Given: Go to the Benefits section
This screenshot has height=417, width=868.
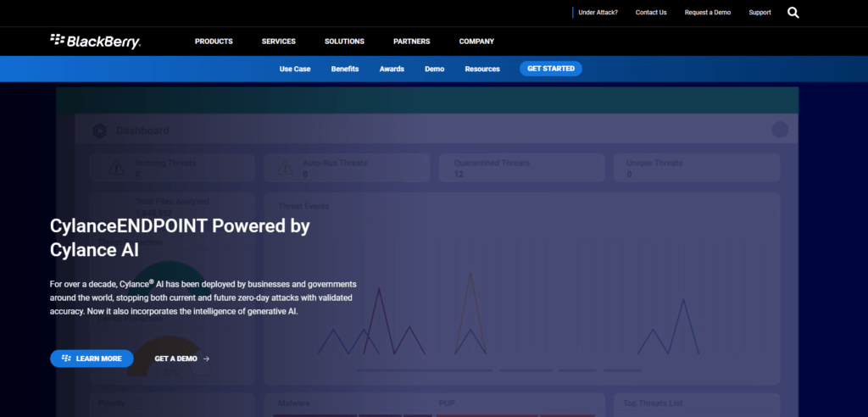Looking at the screenshot, I should point(344,69).
